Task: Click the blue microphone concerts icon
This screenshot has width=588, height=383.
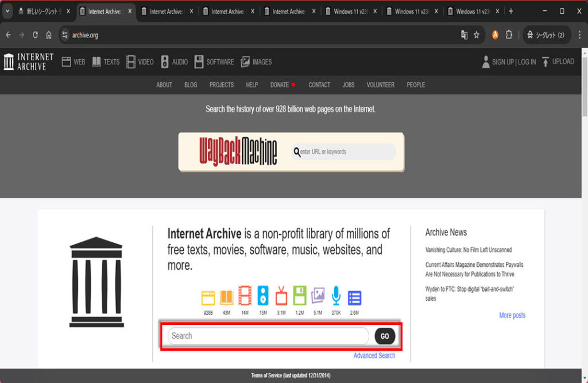Action: [x=336, y=296]
